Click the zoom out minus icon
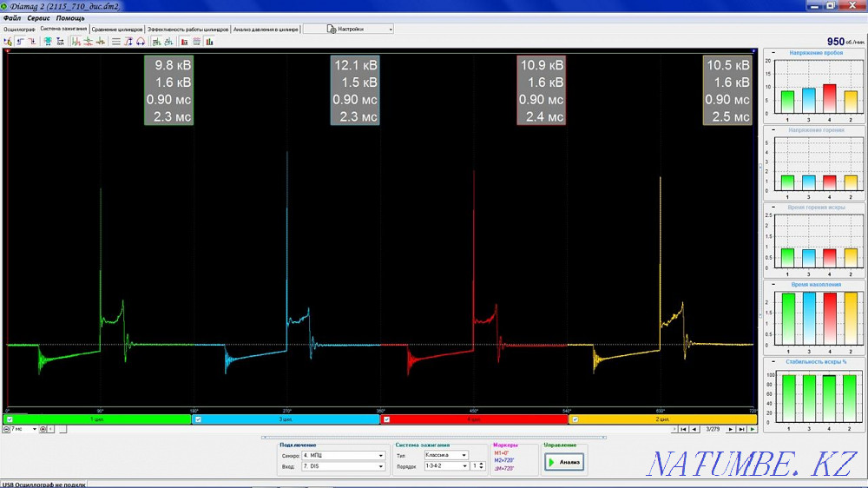 [x=7, y=429]
